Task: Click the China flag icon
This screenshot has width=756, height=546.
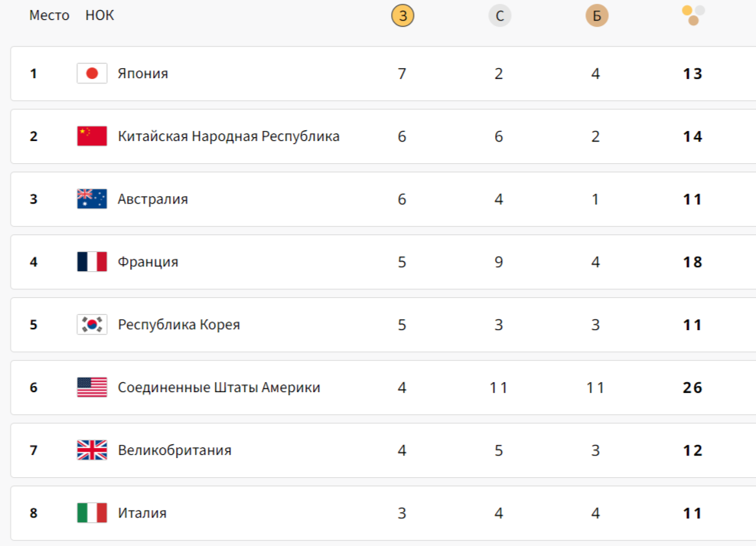Action: point(92,136)
